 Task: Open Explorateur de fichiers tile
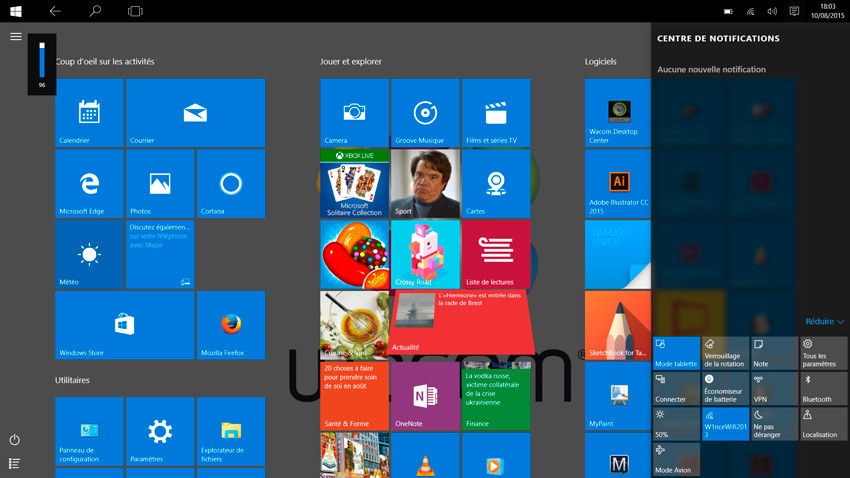[231, 431]
